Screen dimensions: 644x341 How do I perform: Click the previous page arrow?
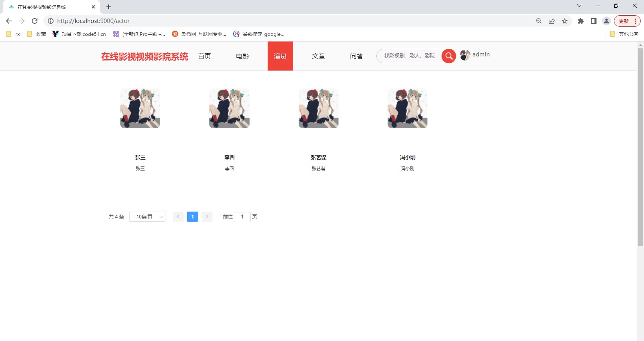(x=178, y=217)
